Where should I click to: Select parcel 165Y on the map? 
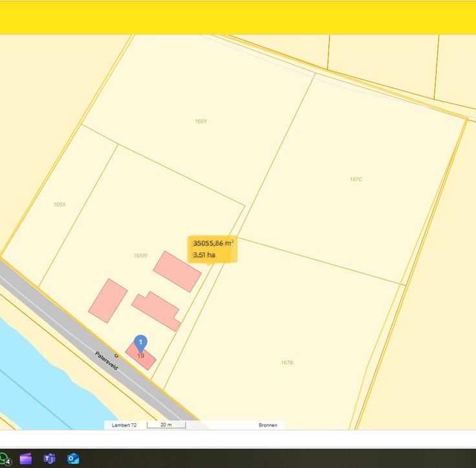pyautogui.click(x=200, y=121)
